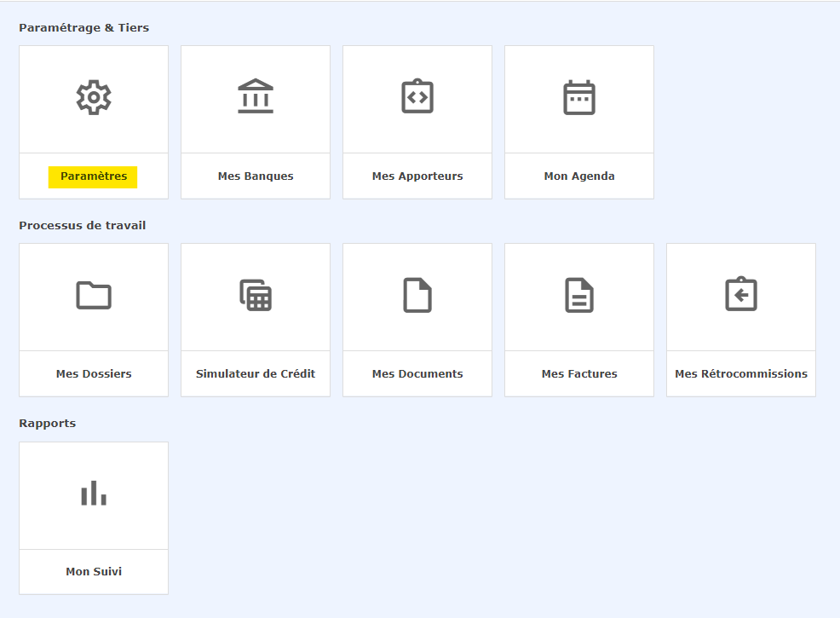The height and width of the screenshot is (618, 840).
Task: Launch Simulateur de Crédit label
Action: point(256,374)
